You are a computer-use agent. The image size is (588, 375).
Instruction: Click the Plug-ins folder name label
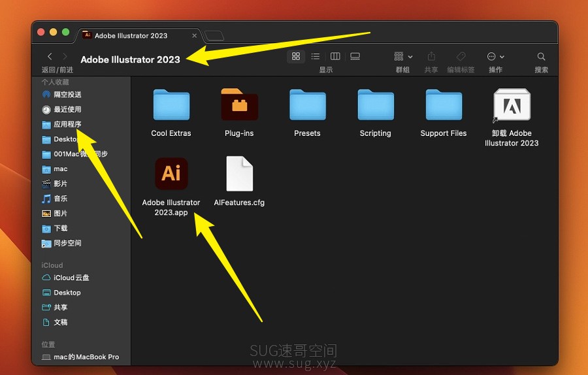(x=239, y=133)
